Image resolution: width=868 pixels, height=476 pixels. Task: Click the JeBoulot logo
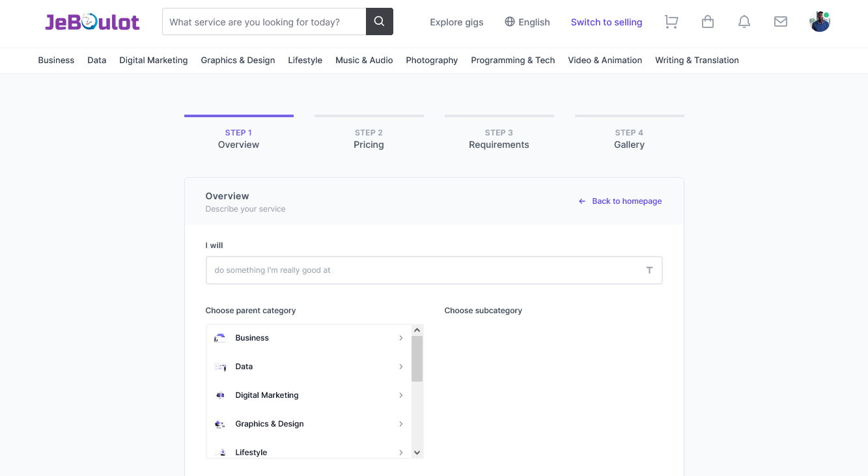pyautogui.click(x=92, y=22)
